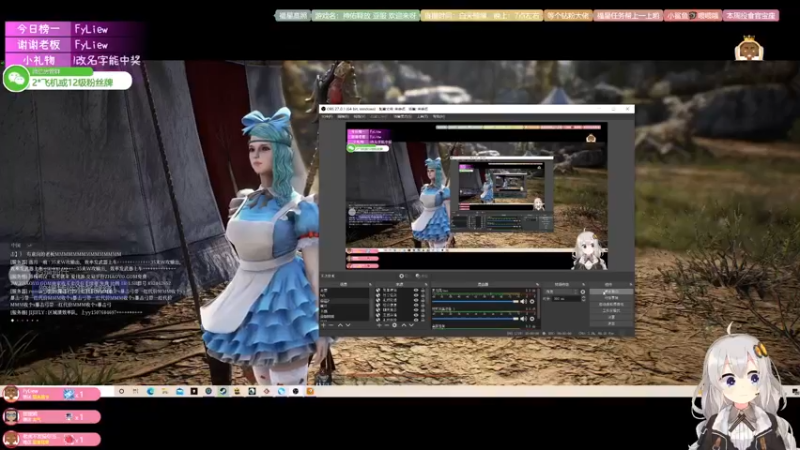Image resolution: width=800 pixels, height=450 pixels.
Task: Open the transition type dropdown in Scene Transitions
Action: point(562,292)
